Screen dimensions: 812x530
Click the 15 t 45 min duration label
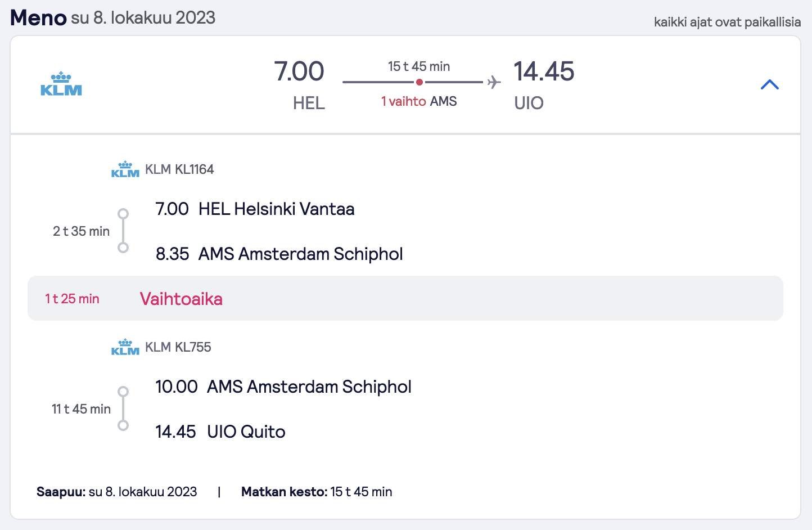419,66
